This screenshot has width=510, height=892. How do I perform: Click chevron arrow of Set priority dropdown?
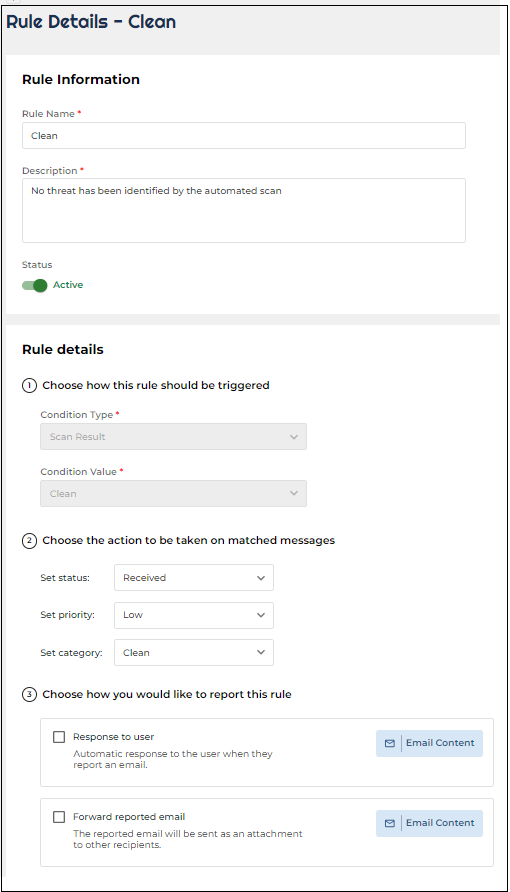(x=261, y=615)
